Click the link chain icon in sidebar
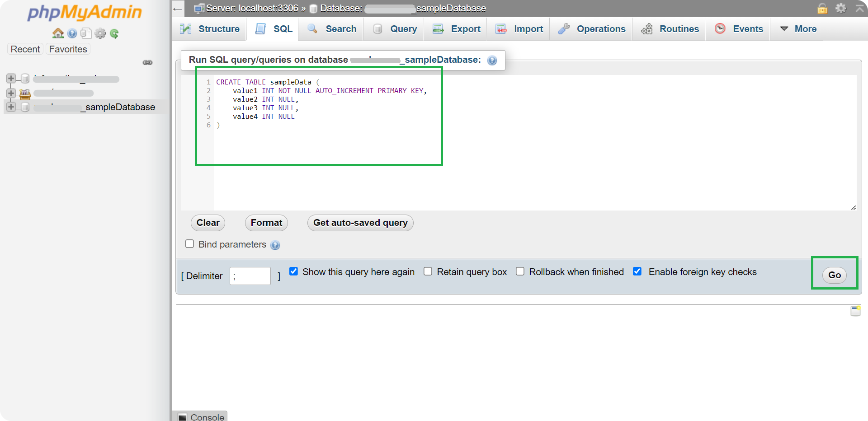 (x=147, y=62)
